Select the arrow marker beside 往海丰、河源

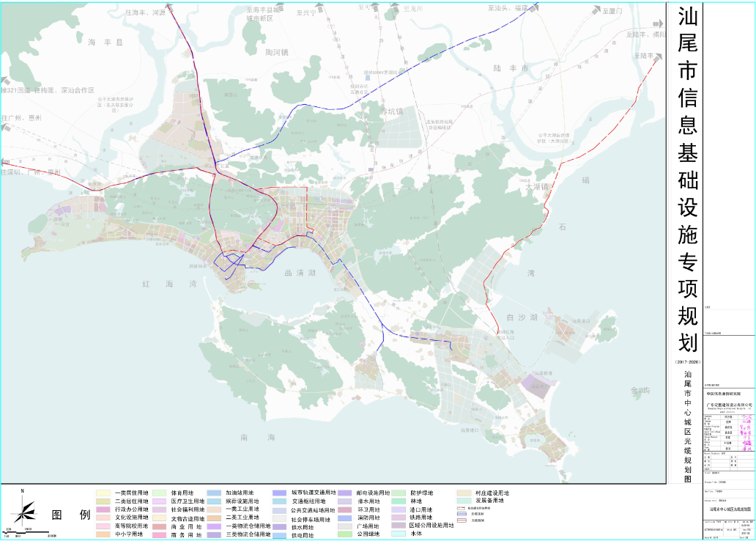(169, 10)
